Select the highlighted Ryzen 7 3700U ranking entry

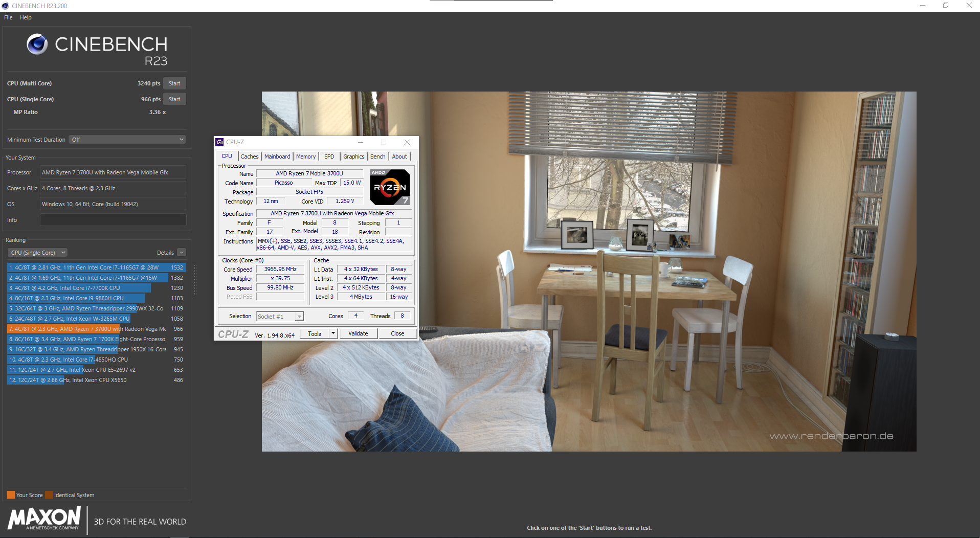[x=96, y=329]
